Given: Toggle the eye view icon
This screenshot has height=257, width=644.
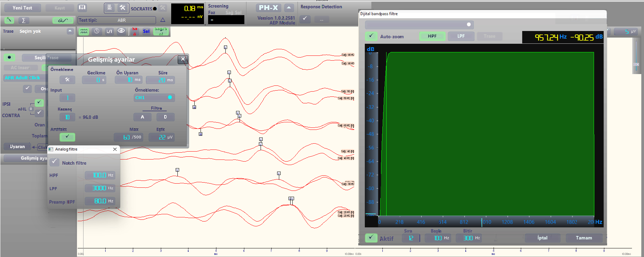Looking at the screenshot, I should [121, 31].
